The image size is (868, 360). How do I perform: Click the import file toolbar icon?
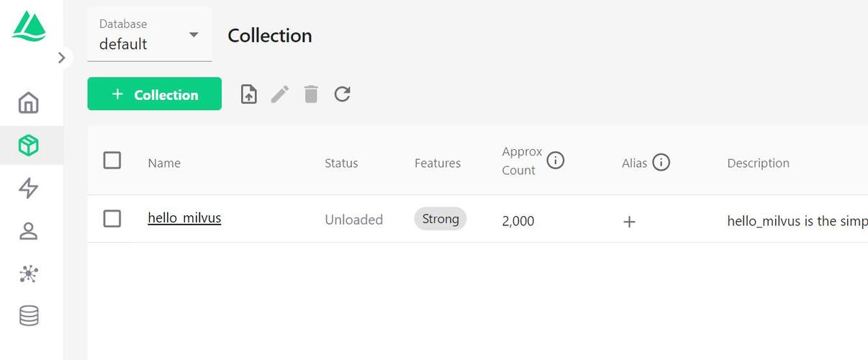pos(248,94)
